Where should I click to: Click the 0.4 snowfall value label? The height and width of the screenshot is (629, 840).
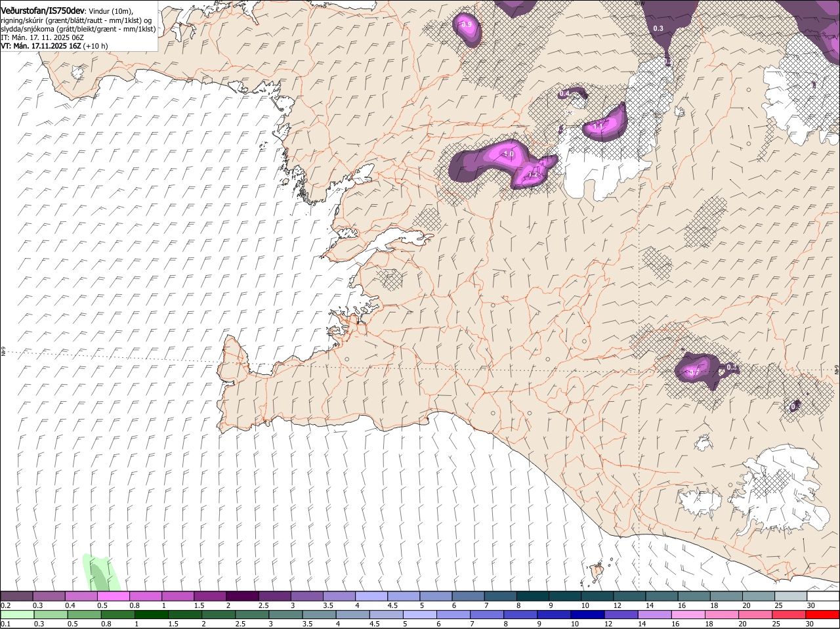[564, 95]
